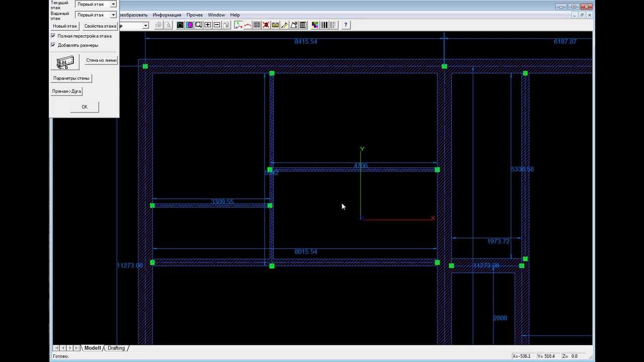Screen dimensions: 644x362
Task: Click the table list icon
Action: 303,25
